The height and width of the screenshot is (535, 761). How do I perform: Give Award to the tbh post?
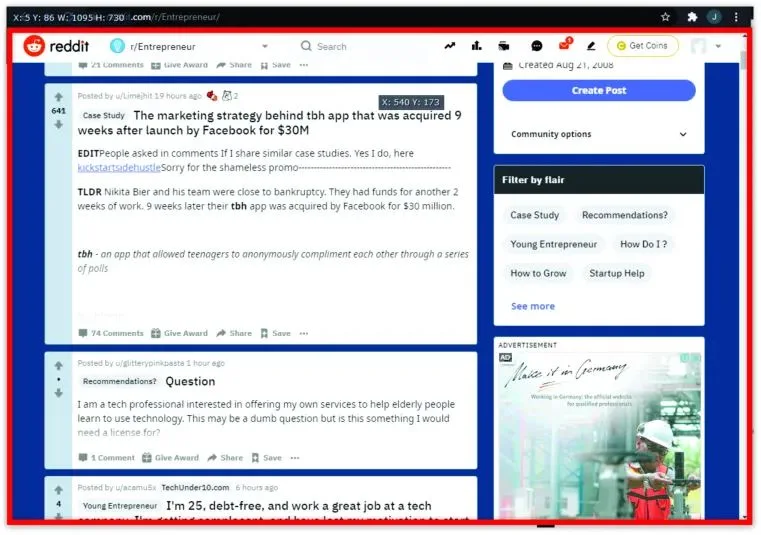coord(179,333)
